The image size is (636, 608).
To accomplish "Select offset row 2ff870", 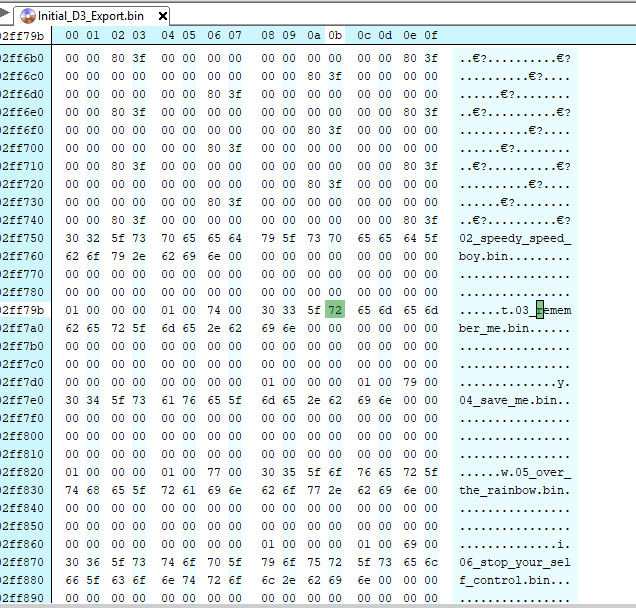I will [23, 562].
